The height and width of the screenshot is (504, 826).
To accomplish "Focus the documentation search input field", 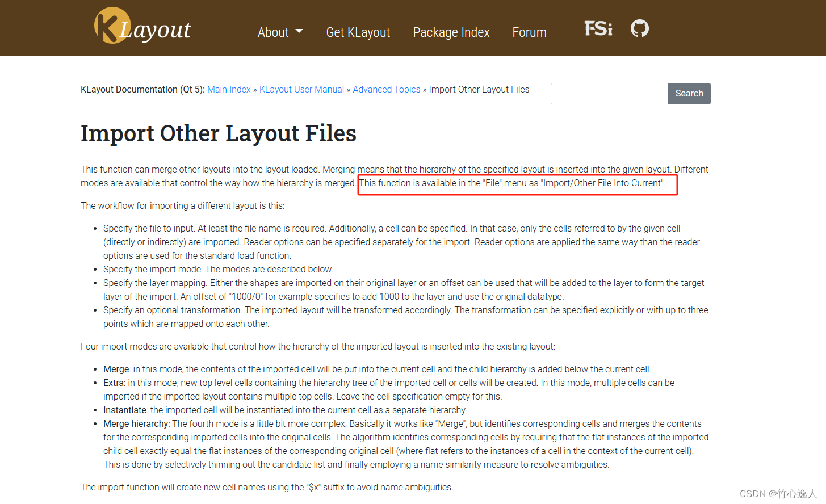I will pyautogui.click(x=609, y=94).
